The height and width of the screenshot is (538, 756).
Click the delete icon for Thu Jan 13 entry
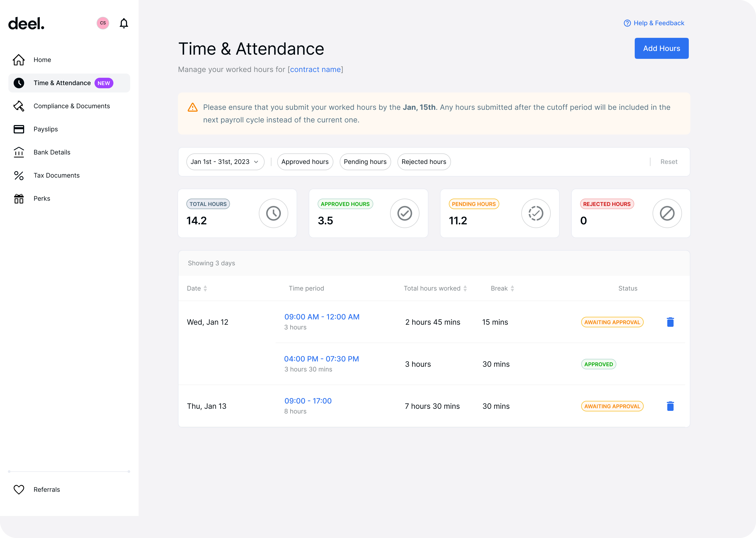point(669,406)
